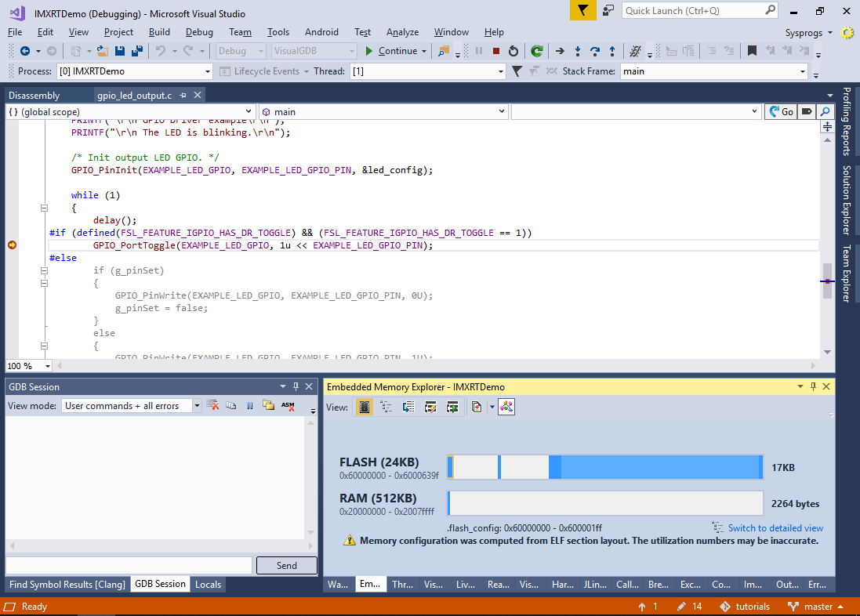Navigate backward with the blue arrow
This screenshot has width=860, height=616.
[x=24, y=51]
